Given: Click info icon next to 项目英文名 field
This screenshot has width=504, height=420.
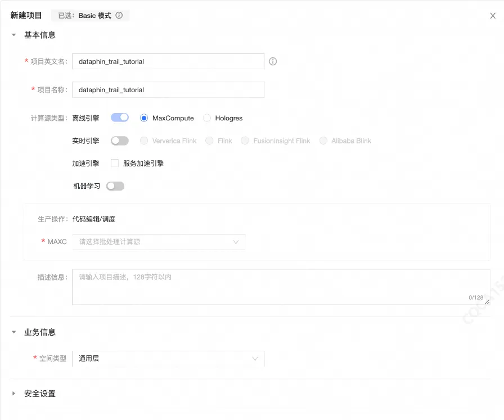Looking at the screenshot, I should [x=273, y=61].
